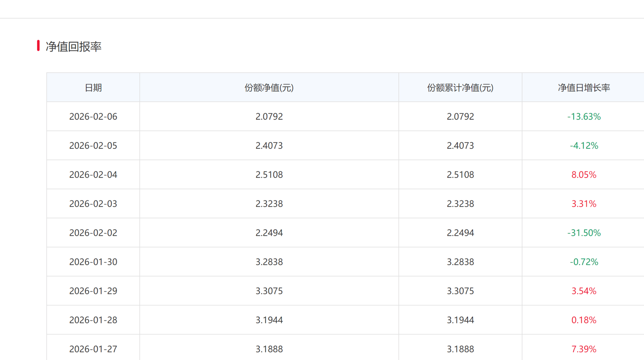This screenshot has width=644, height=360.
Task: Click the 份额净值(元) column header
Action: coord(269,87)
